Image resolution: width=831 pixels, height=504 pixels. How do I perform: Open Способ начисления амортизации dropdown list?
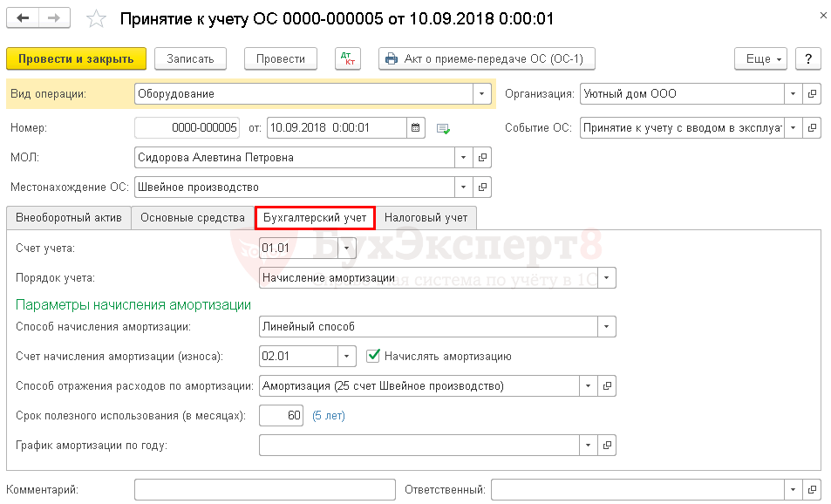(x=607, y=327)
